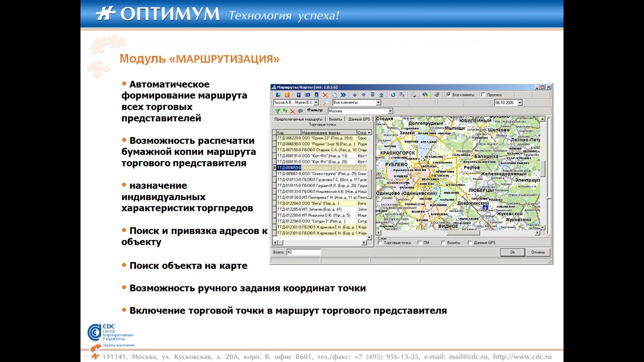Click the magnifier search icon
The image size is (644, 362).
(x=325, y=103)
